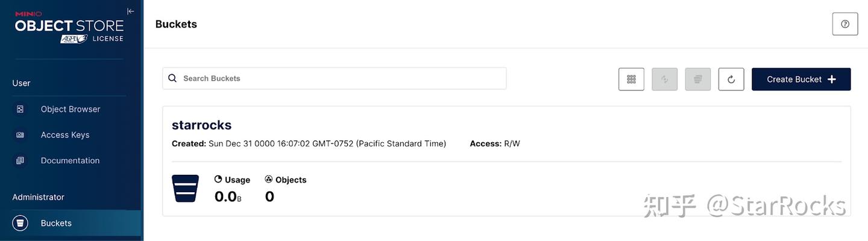
Task: Open Object Browser from the sidebar
Action: click(70, 109)
